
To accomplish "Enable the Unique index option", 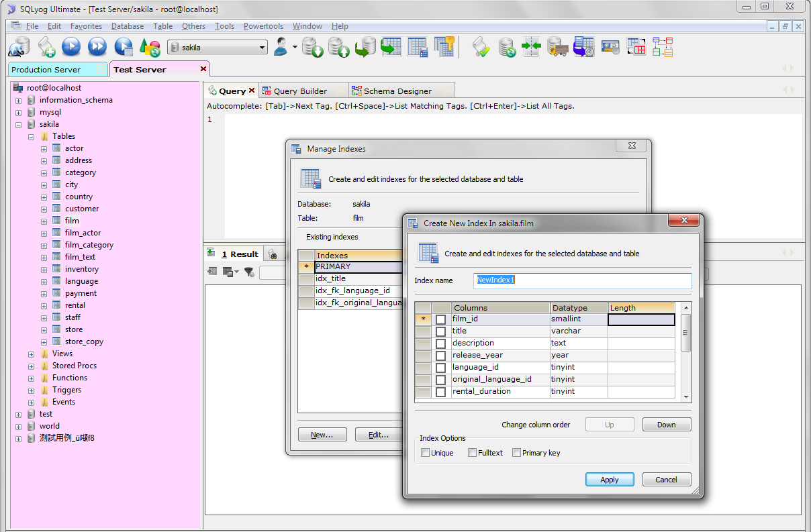I will pyautogui.click(x=425, y=453).
